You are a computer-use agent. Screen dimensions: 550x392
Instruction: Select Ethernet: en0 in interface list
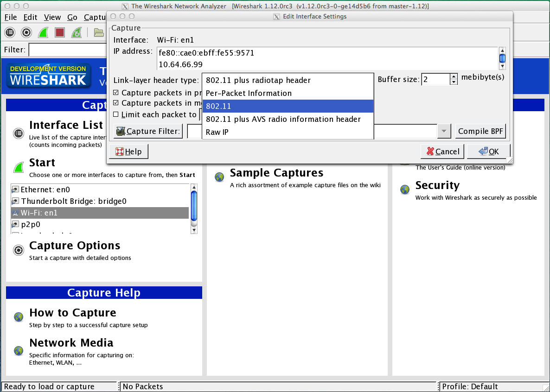pyautogui.click(x=100, y=190)
